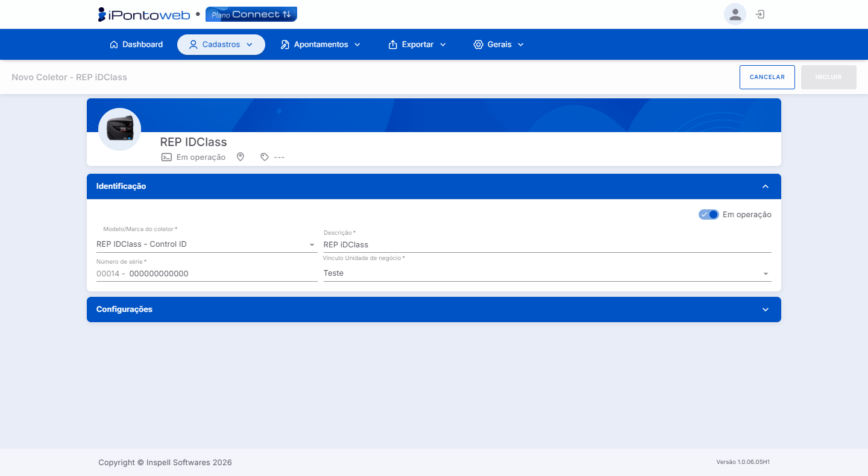The width and height of the screenshot is (868, 476).
Task: Click the Incluir button
Action: (x=829, y=77)
